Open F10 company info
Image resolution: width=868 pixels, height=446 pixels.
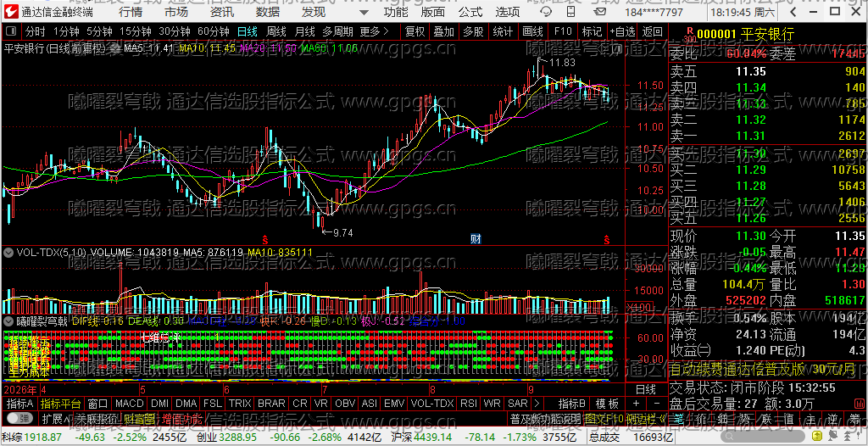coord(563,31)
